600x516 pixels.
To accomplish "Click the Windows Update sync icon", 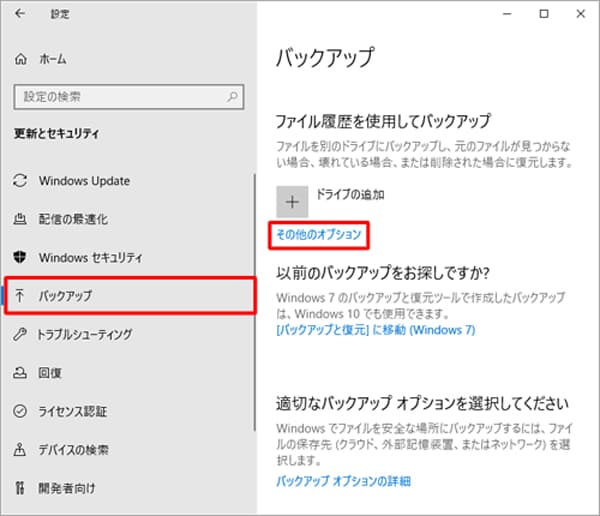I will coord(20,181).
